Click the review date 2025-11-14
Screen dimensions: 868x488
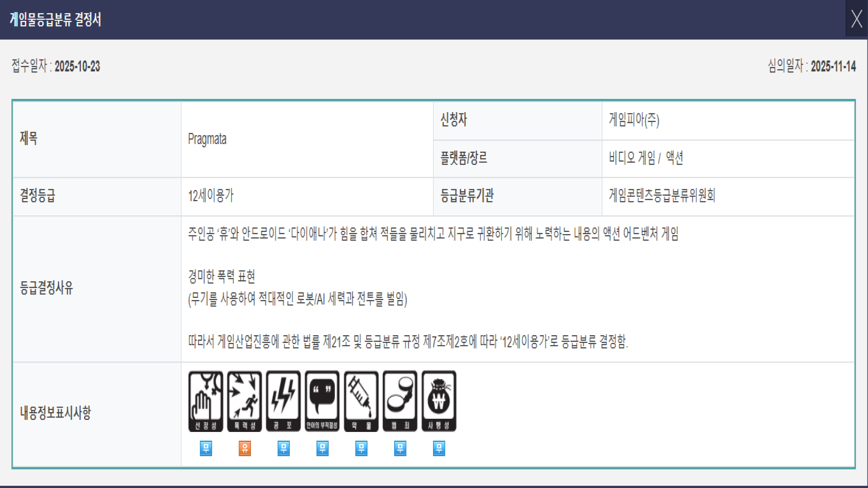[x=833, y=66]
